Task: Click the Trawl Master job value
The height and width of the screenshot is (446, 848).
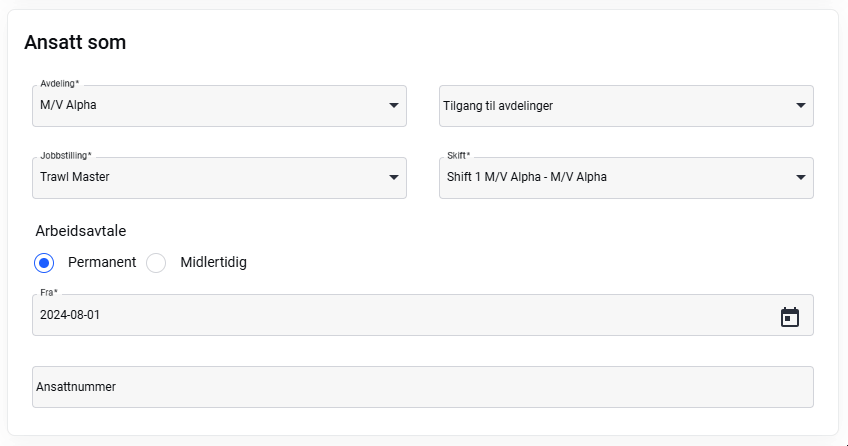Action: coord(75,177)
